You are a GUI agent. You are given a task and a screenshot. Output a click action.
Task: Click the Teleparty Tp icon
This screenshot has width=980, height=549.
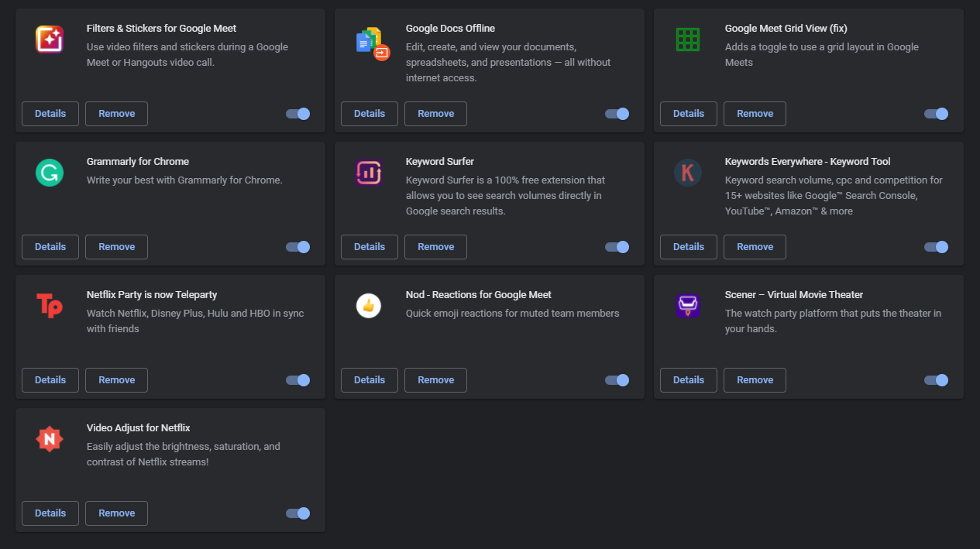click(x=50, y=306)
